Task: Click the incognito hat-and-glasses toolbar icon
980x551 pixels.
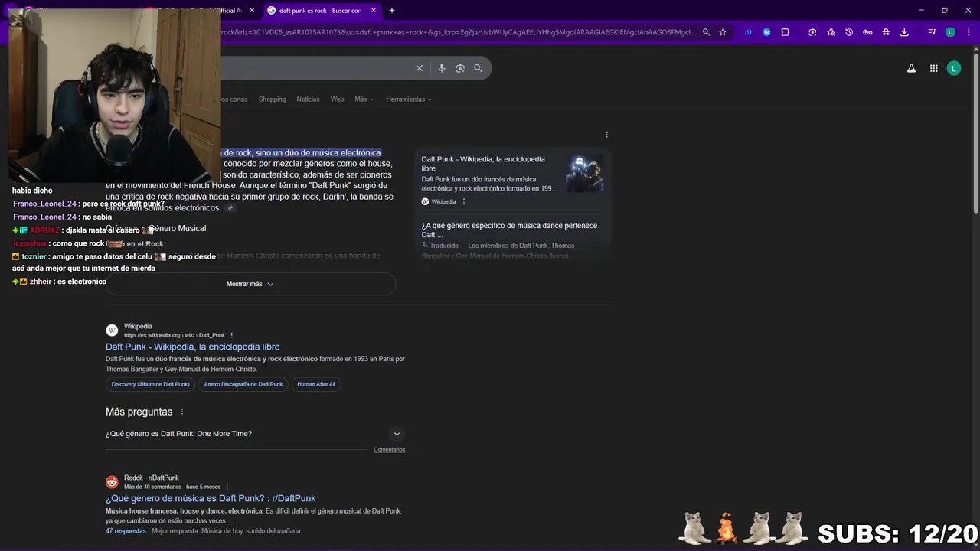Action: tap(886, 32)
